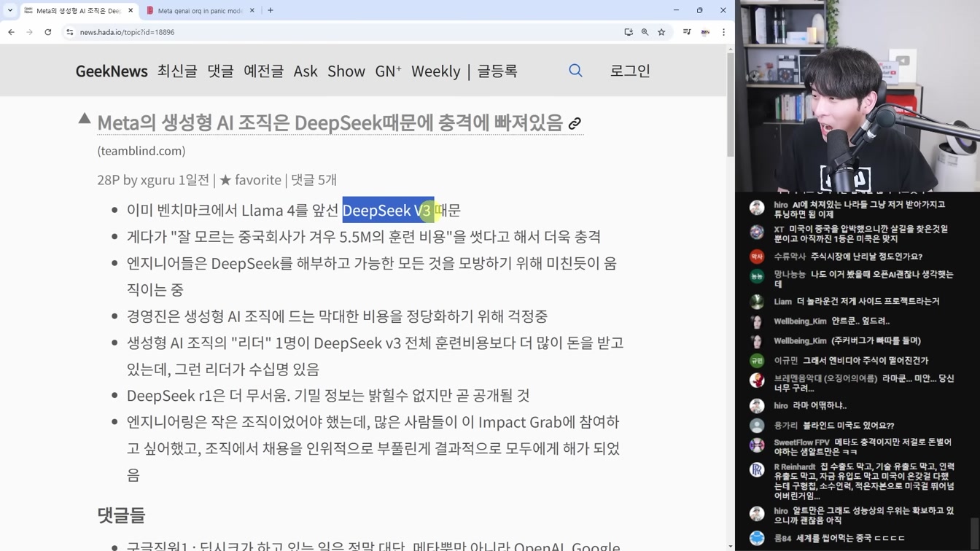The width and height of the screenshot is (980, 551).
Task: Click Liam's chat avatar
Action: tap(757, 301)
